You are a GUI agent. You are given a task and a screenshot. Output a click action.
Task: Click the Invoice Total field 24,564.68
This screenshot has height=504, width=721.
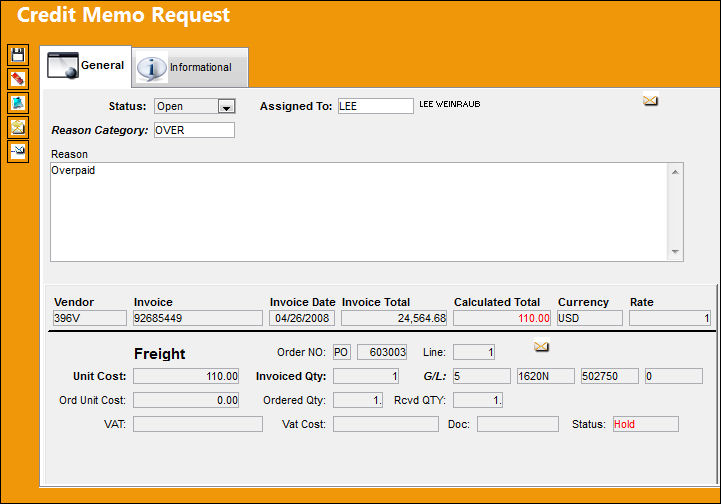pyautogui.click(x=394, y=318)
